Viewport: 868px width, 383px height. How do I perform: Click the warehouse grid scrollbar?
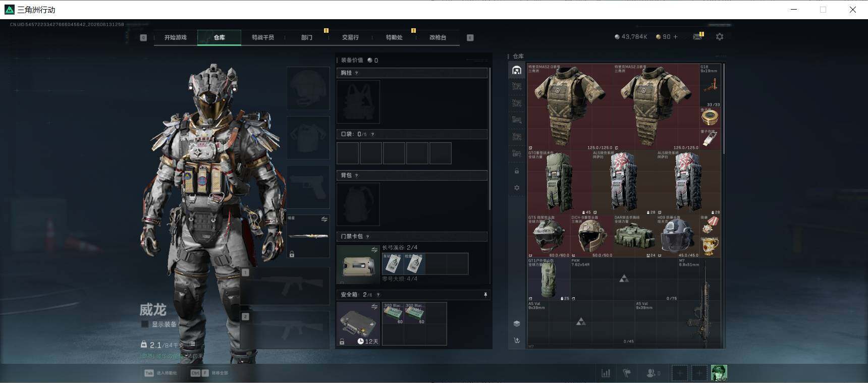coord(724,108)
